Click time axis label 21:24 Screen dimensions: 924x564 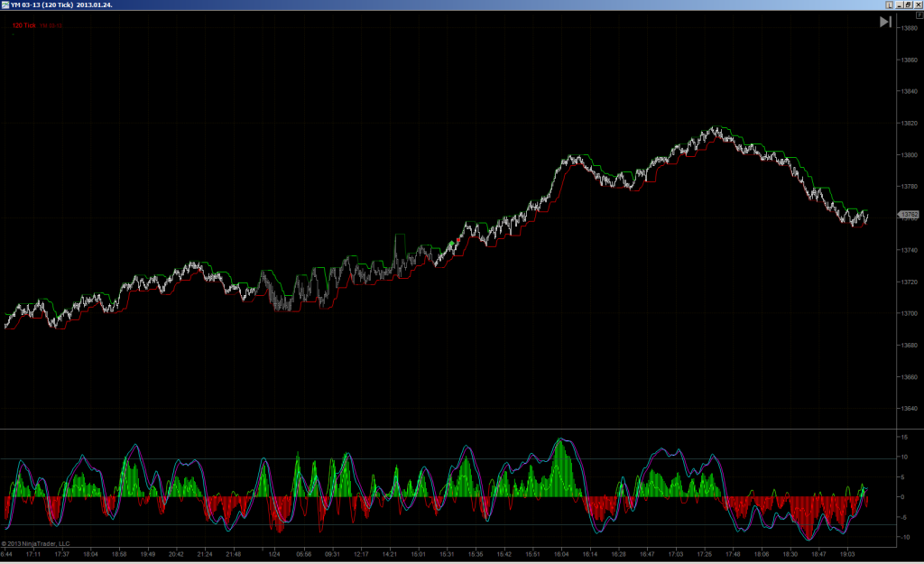pyautogui.click(x=205, y=554)
